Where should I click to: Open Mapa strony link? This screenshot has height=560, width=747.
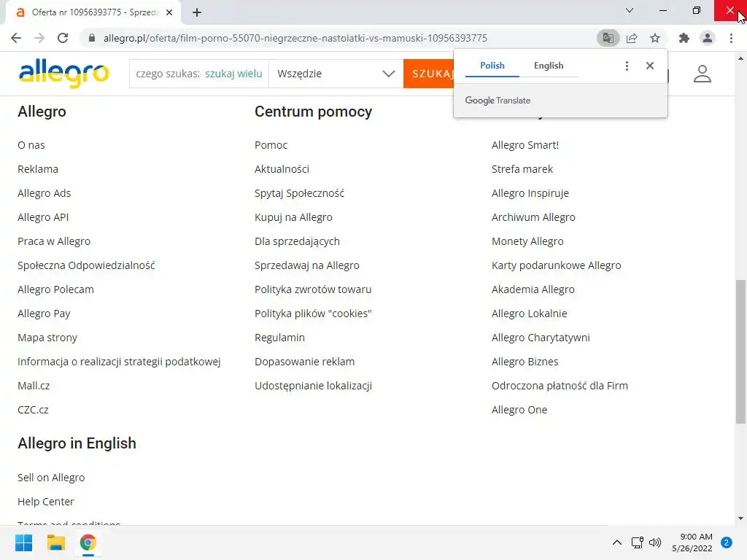click(47, 338)
